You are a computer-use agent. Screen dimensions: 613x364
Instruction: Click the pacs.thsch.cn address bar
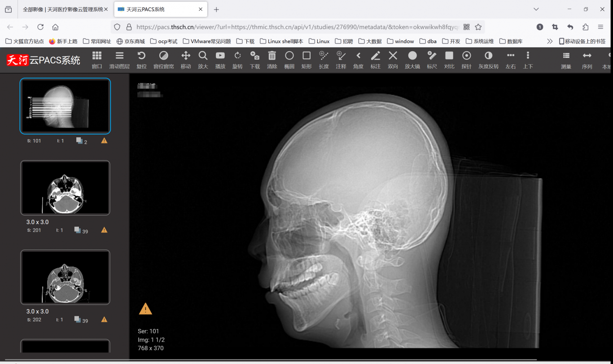pos(297,27)
